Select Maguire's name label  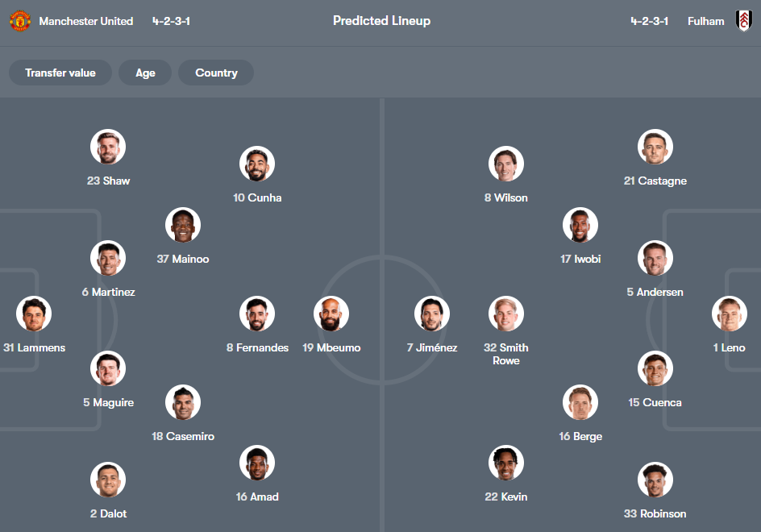(108, 402)
